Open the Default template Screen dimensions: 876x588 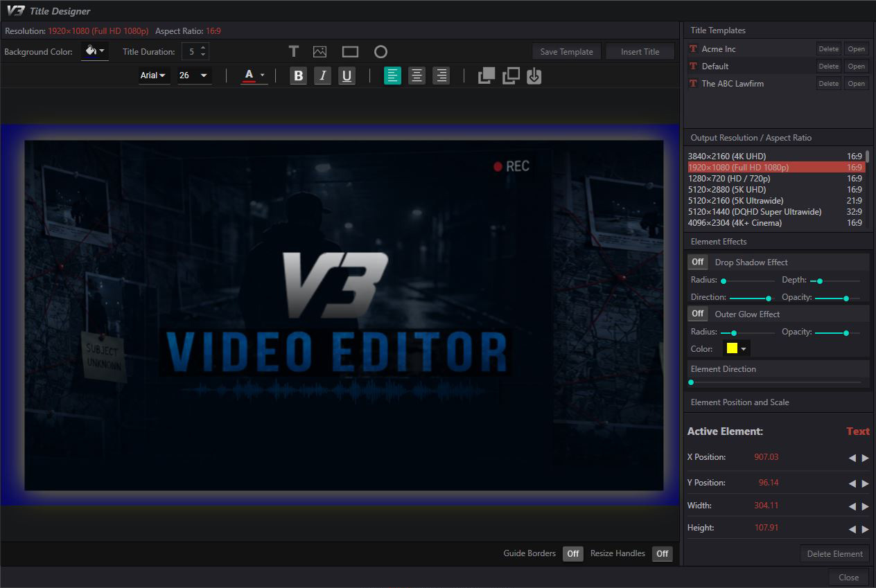click(x=856, y=66)
